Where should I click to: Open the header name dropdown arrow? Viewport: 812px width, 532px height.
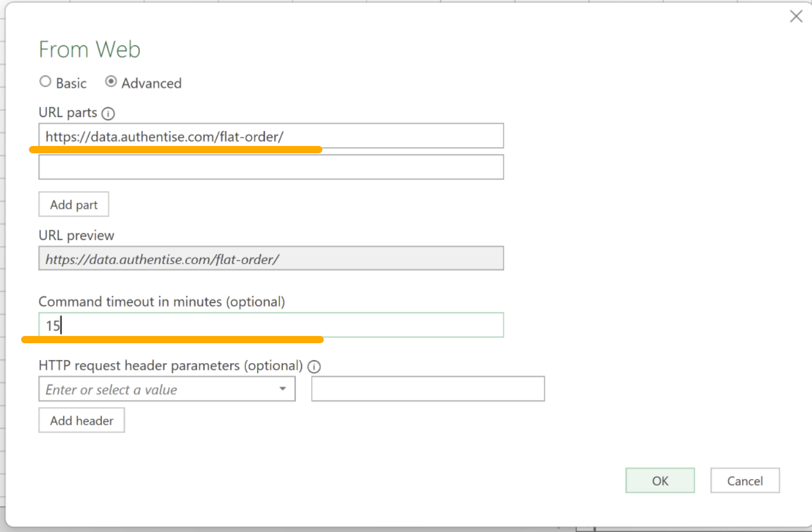coord(282,389)
